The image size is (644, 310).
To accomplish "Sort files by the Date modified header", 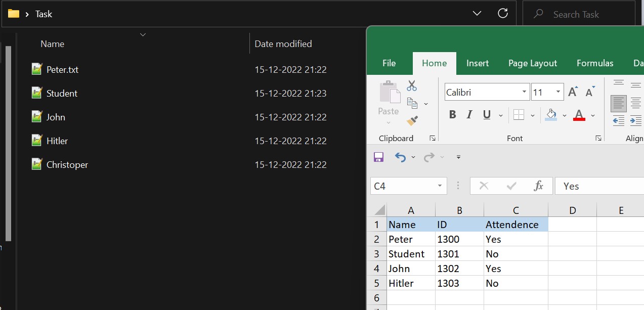I will click(x=283, y=44).
